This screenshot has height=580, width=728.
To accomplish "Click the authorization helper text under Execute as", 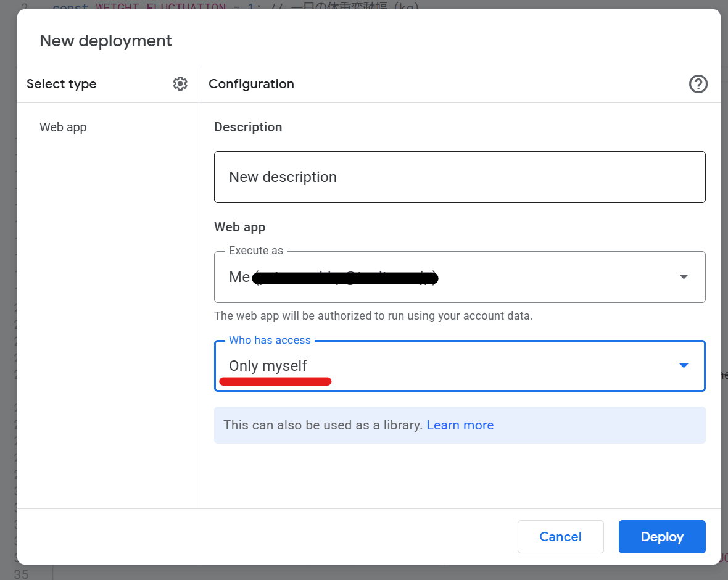I will pos(373,316).
